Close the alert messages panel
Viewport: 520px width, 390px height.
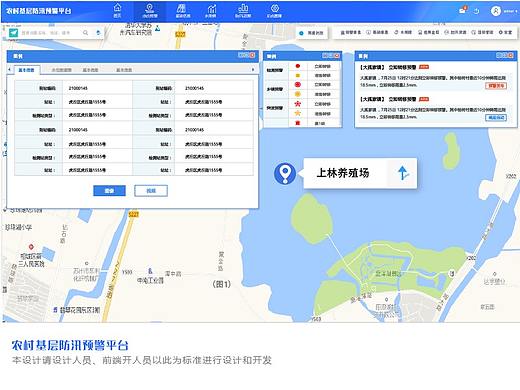click(x=511, y=55)
